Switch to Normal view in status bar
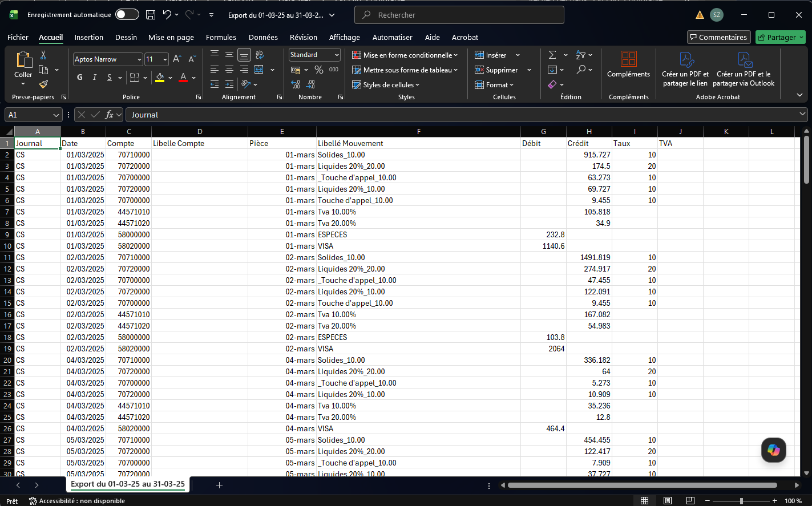 (x=644, y=501)
